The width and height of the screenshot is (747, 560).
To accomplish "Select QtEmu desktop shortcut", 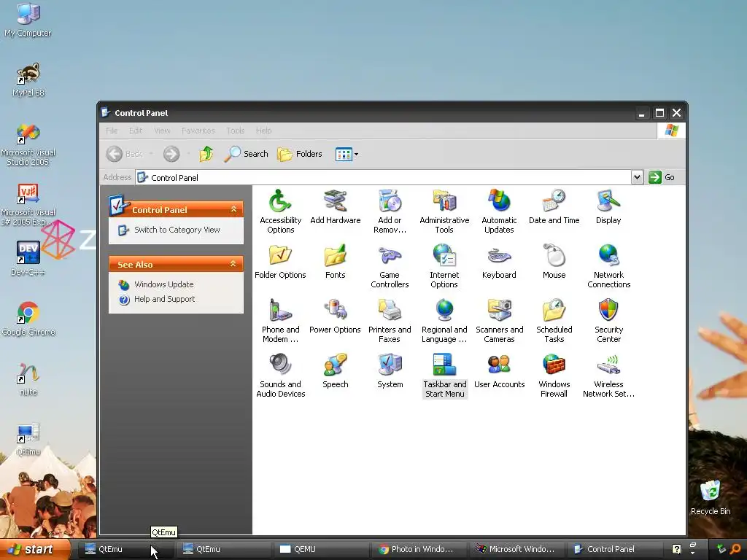I will 28,439.
